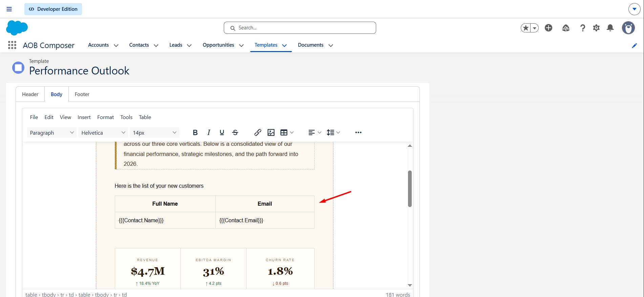Toggle bold formatting in editor toolbar
The width and height of the screenshot is (644, 297).
click(x=195, y=133)
